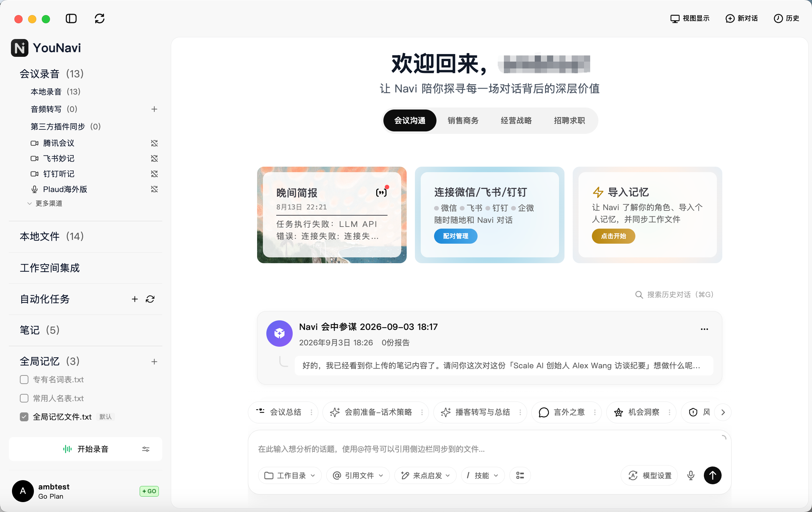Expand 更多渠道 channels list
The height and width of the screenshot is (512, 812).
click(45, 203)
